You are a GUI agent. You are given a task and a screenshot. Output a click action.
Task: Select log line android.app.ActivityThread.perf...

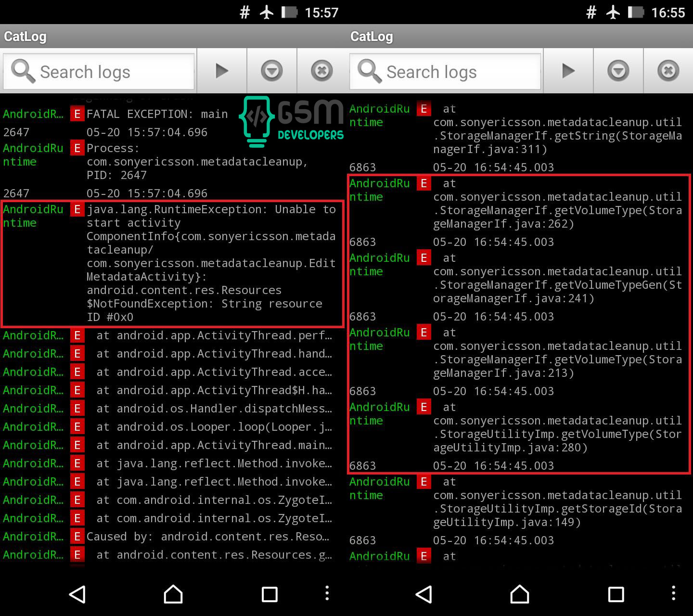click(x=173, y=335)
